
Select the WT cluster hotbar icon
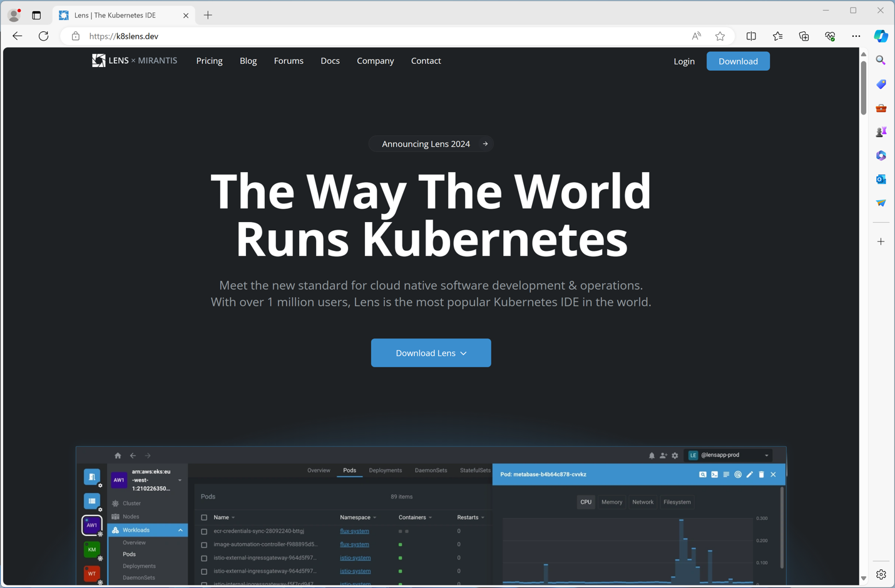click(92, 574)
